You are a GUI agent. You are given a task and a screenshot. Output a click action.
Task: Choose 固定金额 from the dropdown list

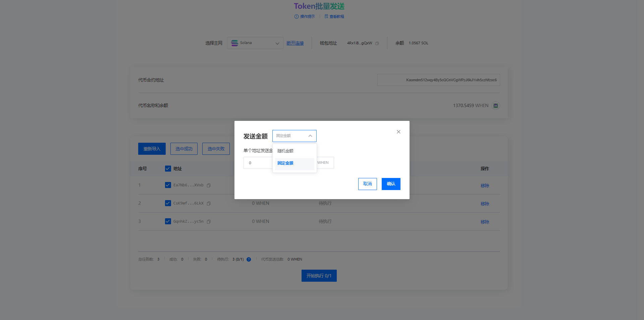tap(285, 163)
